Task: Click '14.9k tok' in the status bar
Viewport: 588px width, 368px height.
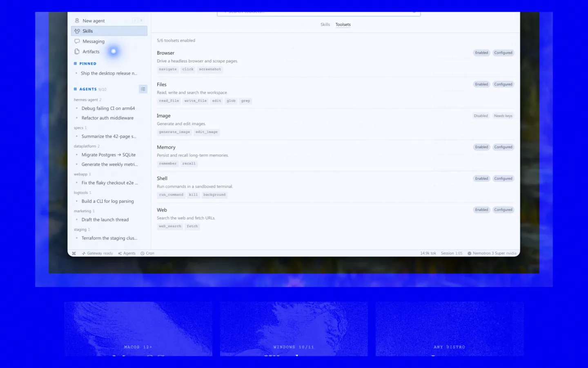Action: (x=428, y=254)
